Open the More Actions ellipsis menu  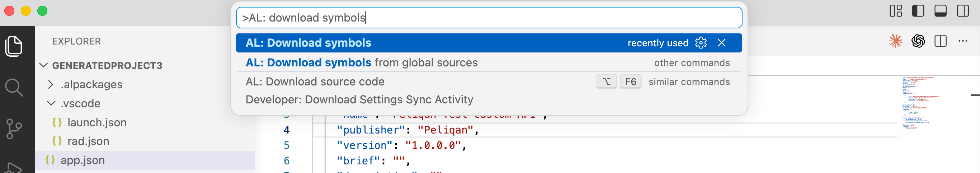pyautogui.click(x=963, y=41)
